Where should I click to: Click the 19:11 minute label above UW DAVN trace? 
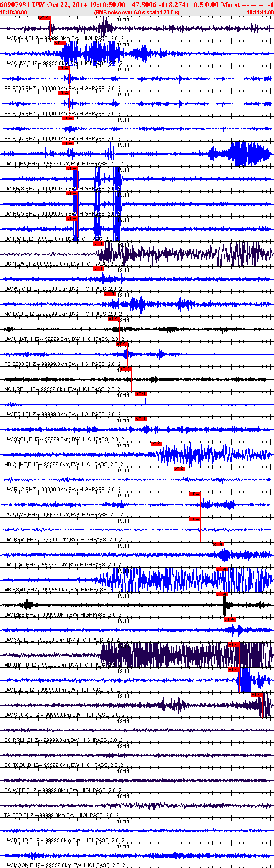122,19
